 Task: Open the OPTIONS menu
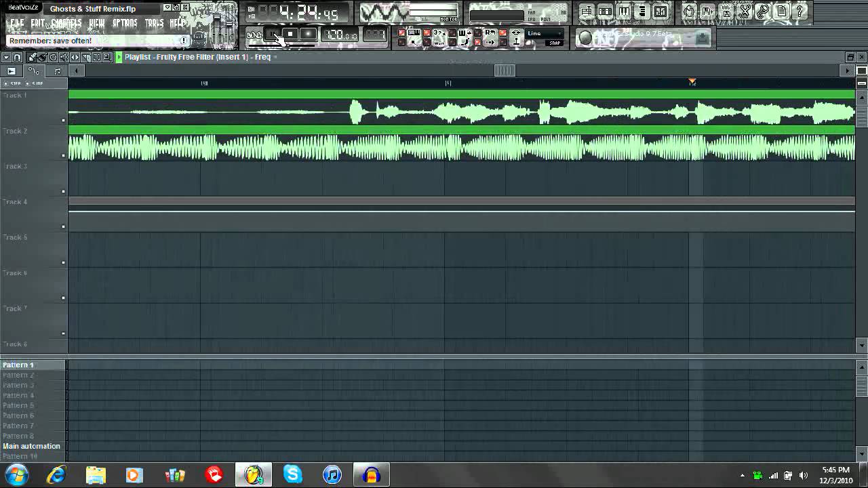[x=125, y=23]
